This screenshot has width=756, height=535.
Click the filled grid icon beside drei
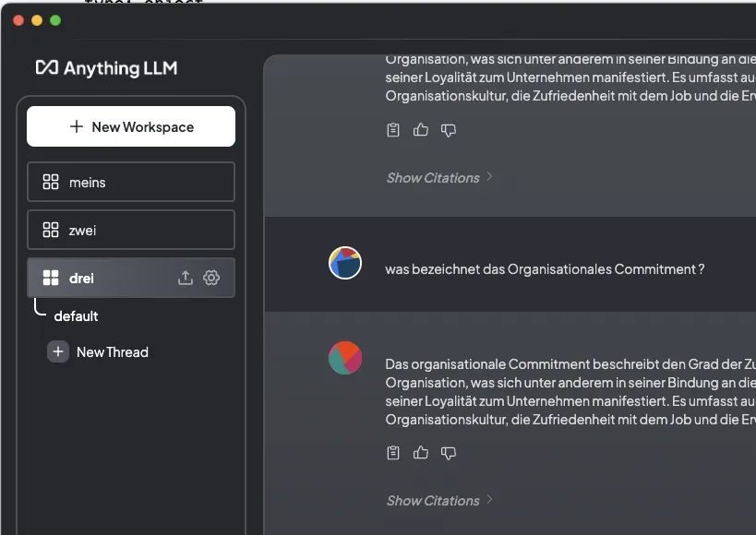point(51,278)
